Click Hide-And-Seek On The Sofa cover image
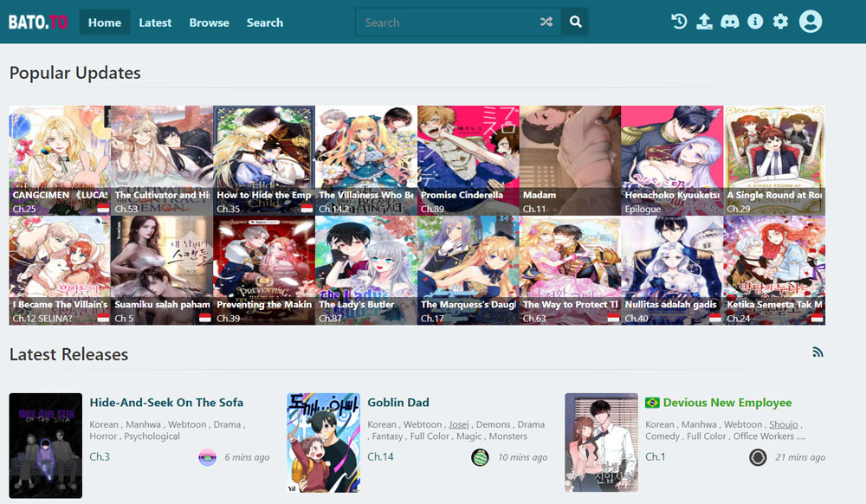The height and width of the screenshot is (504, 866). click(x=45, y=445)
